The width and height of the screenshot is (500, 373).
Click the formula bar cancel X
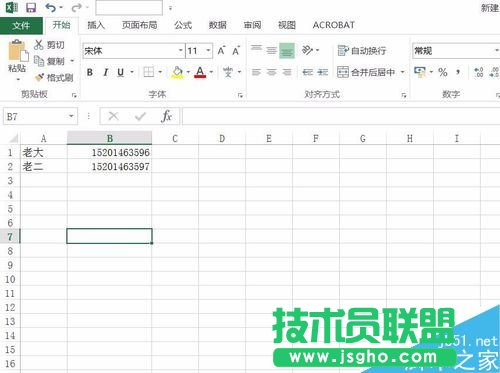click(x=113, y=116)
